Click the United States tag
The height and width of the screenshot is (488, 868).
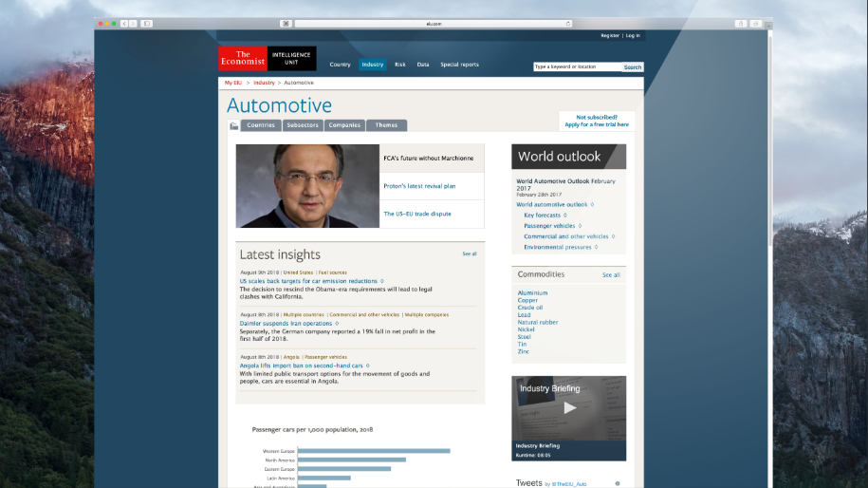[x=299, y=272]
